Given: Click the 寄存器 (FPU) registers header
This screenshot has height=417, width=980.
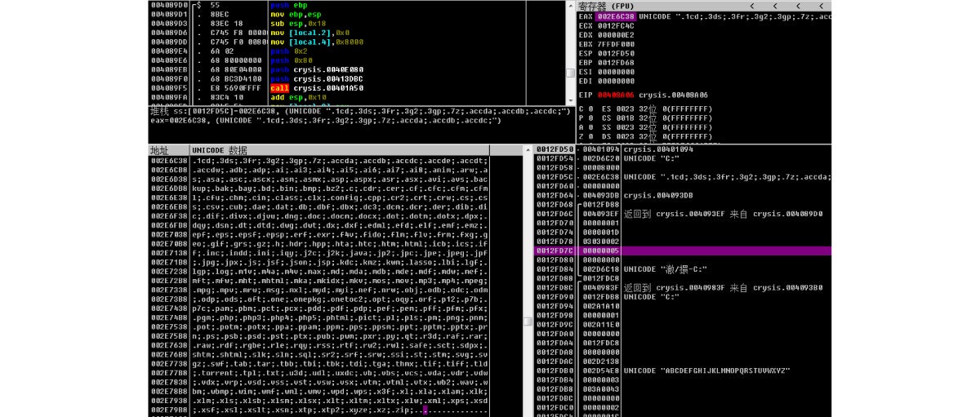Looking at the screenshot, I should coord(606,6).
